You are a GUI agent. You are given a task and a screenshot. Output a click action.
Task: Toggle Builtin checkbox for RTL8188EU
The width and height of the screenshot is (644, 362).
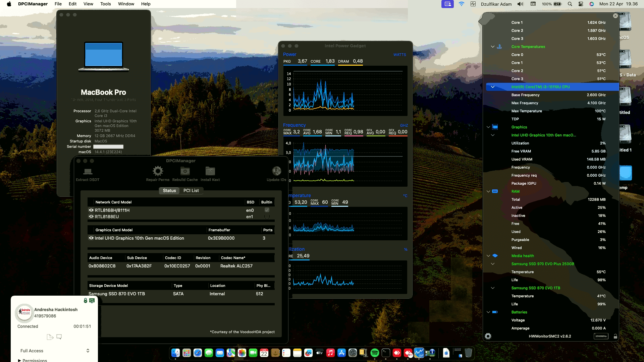point(267,217)
